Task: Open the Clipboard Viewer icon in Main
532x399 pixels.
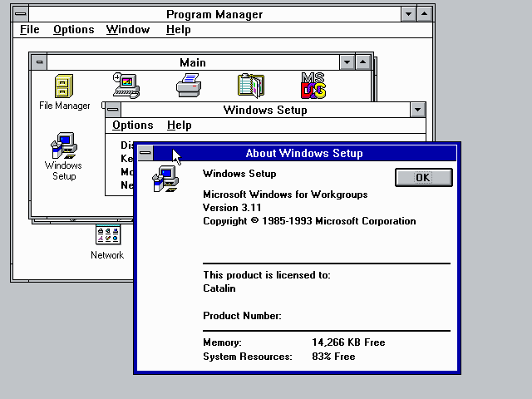Action: coord(251,86)
